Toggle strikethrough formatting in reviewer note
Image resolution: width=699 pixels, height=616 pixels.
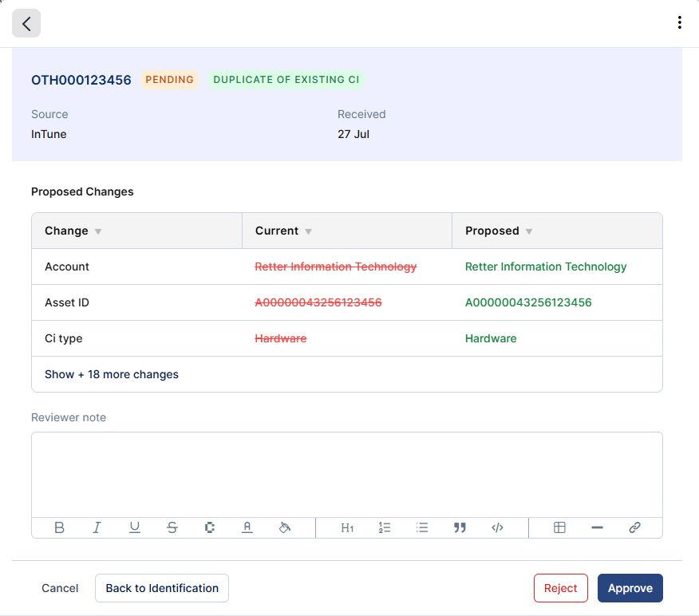[172, 527]
